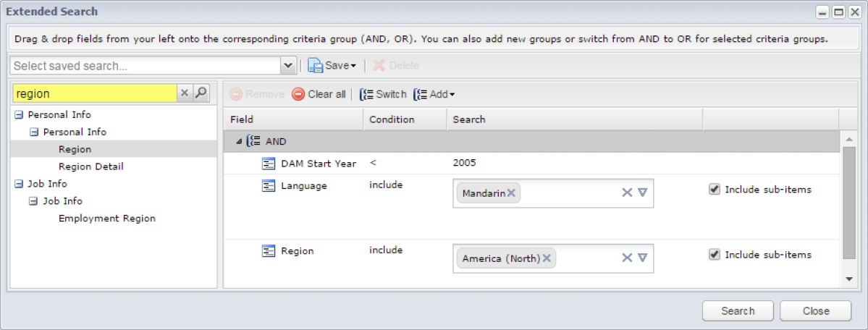
Task: Click the Search button
Action: click(738, 310)
